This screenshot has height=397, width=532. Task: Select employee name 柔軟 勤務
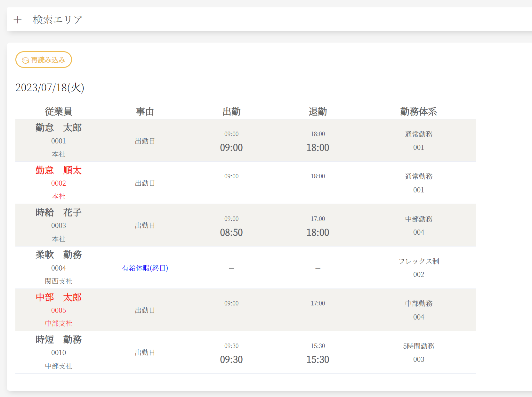(x=59, y=255)
